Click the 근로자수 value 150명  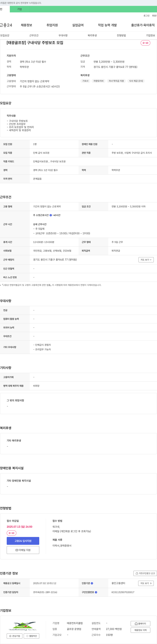109,635
